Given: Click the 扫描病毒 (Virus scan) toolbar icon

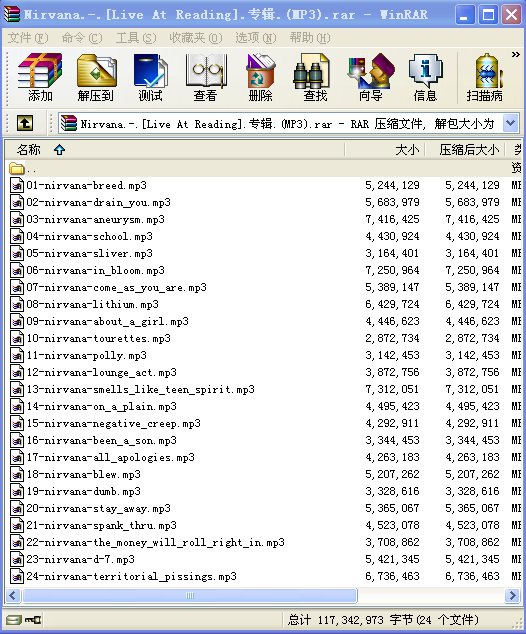Looking at the screenshot, I should tap(485, 77).
